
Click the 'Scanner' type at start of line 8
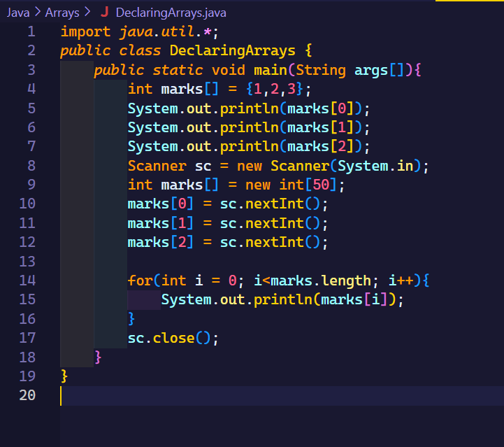coord(157,166)
